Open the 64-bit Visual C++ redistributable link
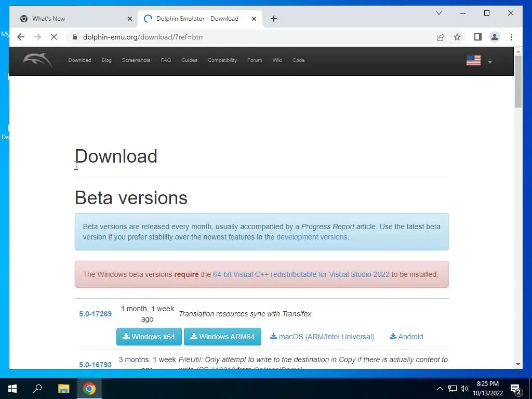532x399 pixels. coord(301,274)
